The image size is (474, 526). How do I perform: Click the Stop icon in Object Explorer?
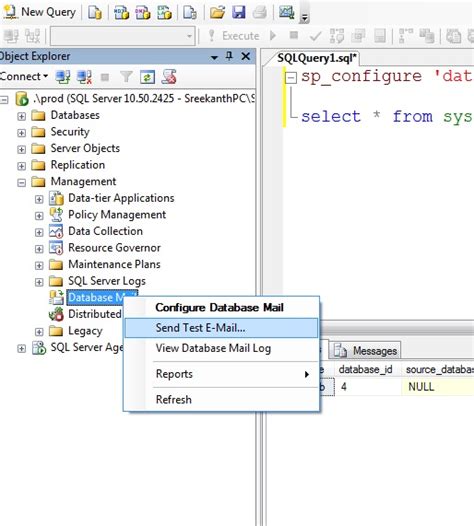point(105,77)
